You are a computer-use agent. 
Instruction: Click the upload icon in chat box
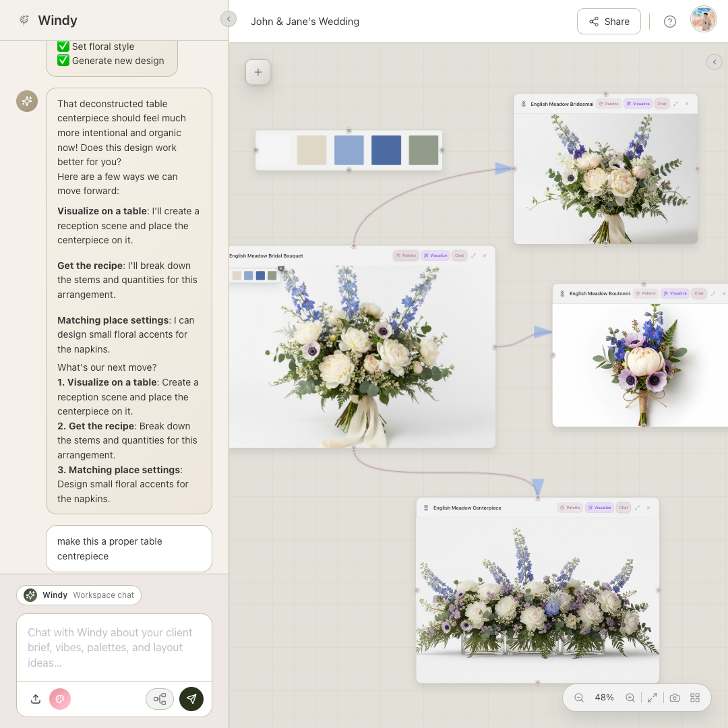[36, 699]
